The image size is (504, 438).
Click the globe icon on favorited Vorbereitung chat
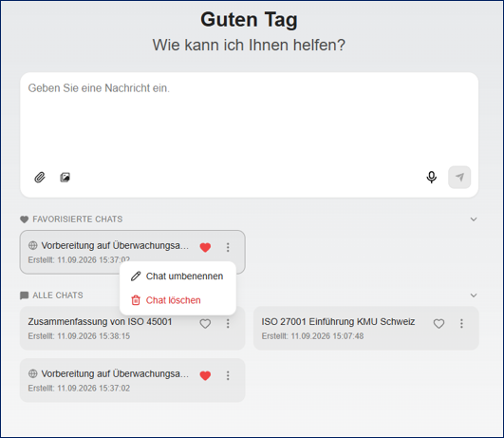click(x=33, y=245)
